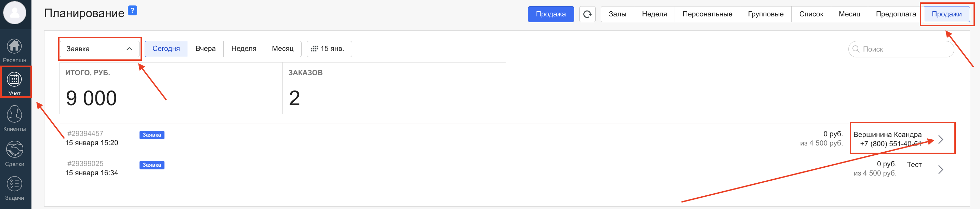Go to Сделки handshake icon
980x209 pixels.
(14, 150)
